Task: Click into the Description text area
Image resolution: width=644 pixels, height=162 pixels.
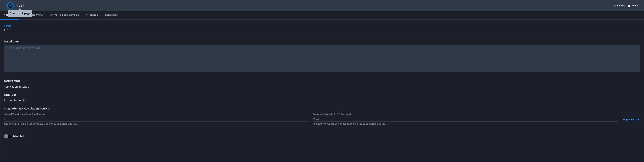Action: (x=322, y=58)
